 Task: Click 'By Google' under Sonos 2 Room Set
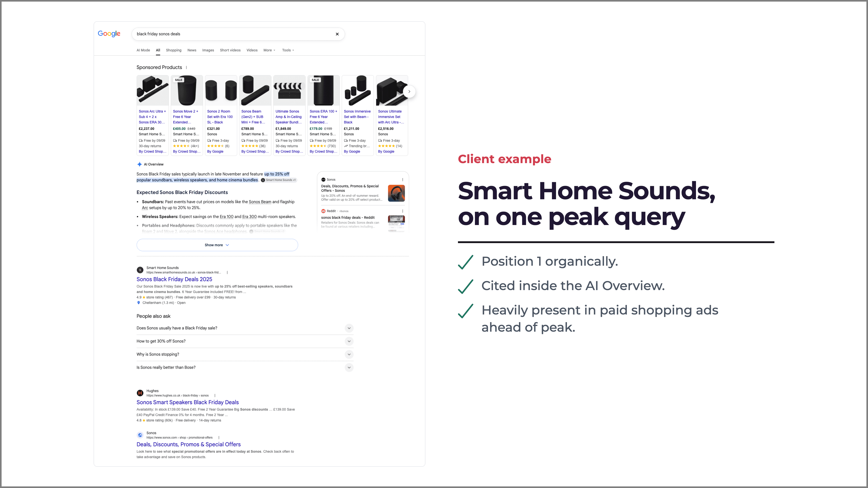[x=215, y=152]
